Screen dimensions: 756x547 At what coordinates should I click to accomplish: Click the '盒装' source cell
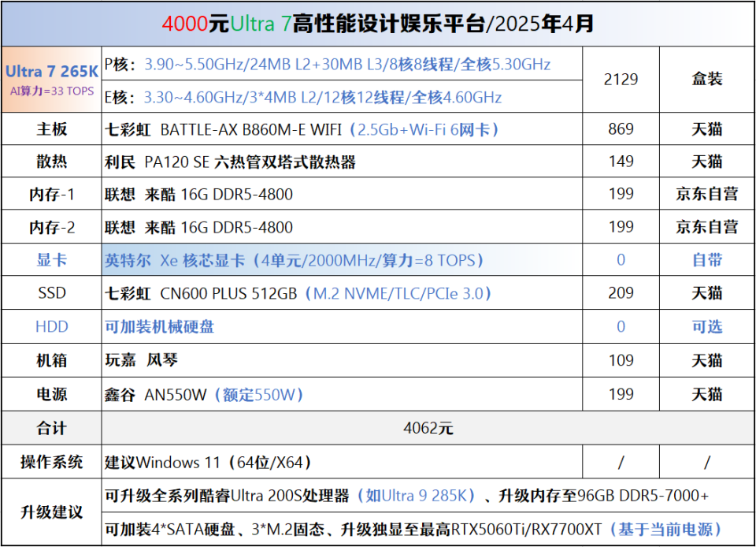pos(707,79)
